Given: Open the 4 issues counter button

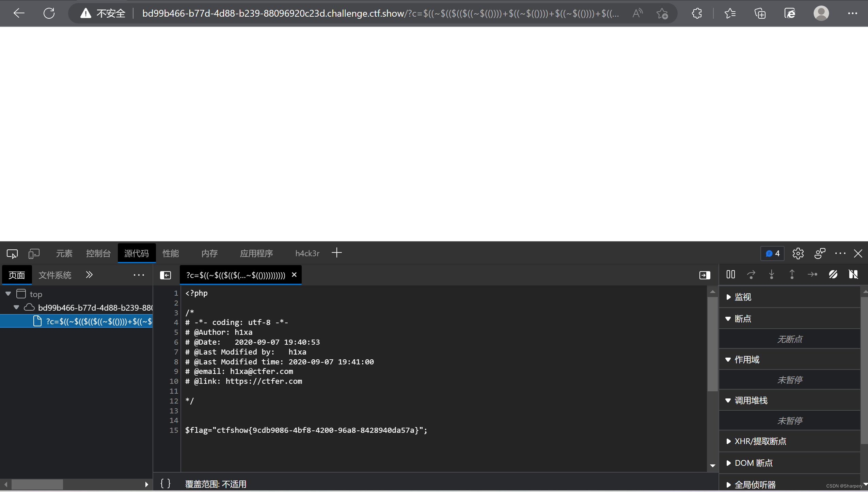Looking at the screenshot, I should (772, 253).
